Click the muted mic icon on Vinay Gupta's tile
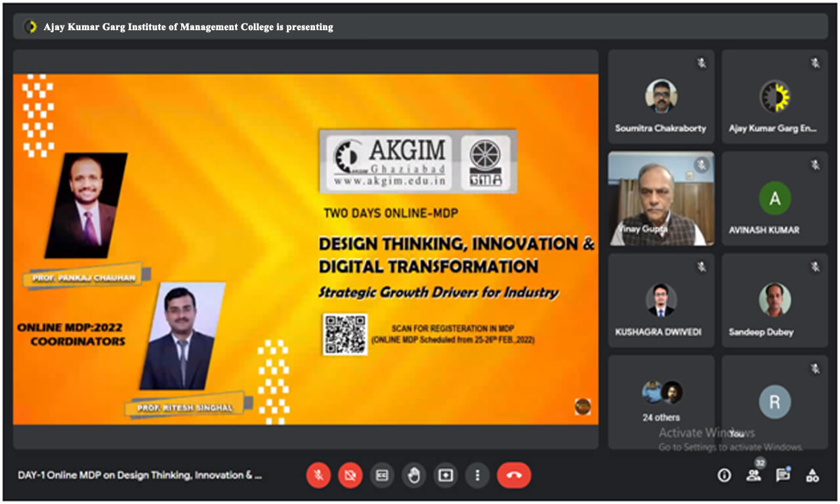The width and height of the screenshot is (840, 504). point(702,164)
